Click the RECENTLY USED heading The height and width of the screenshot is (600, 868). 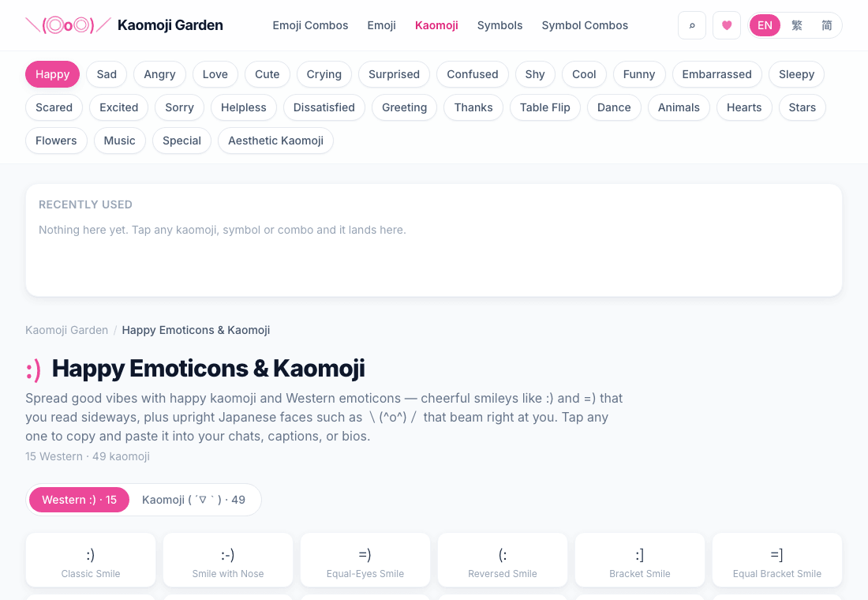point(85,204)
